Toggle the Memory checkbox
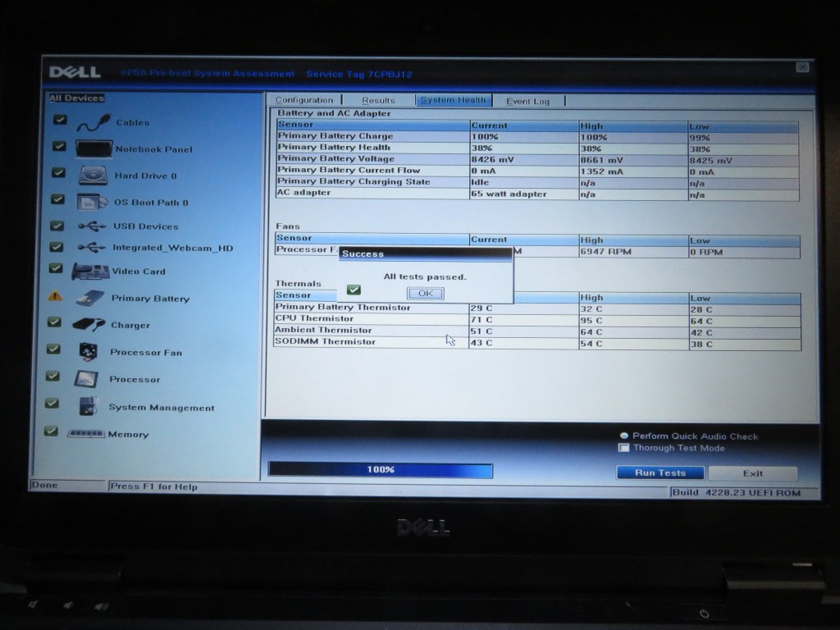 pyautogui.click(x=51, y=431)
